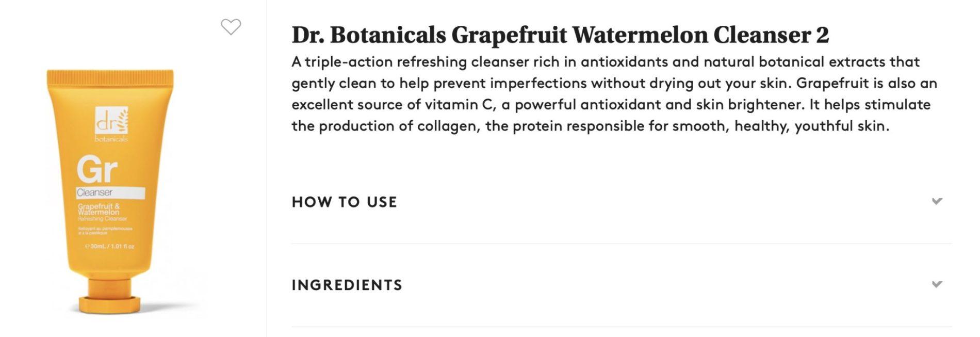This screenshot has height=337, width=980.
Task: Open the INGREDIENTS heading
Action: [347, 285]
